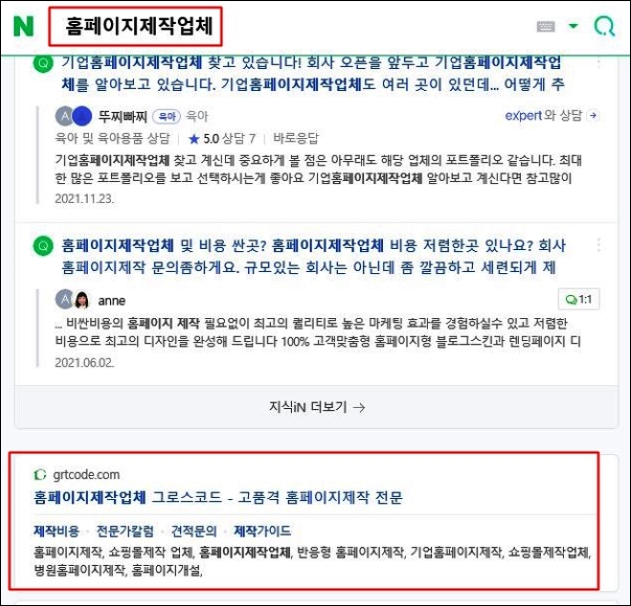Click the green search magnifier icon
The width and height of the screenshot is (631, 606).
pyautogui.click(x=604, y=27)
